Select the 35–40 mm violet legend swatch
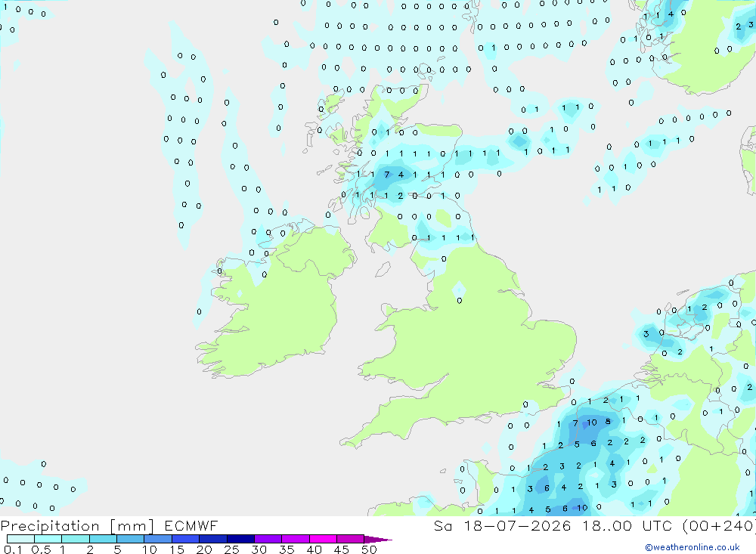Image resolution: width=756 pixels, height=554 pixels. click(296, 539)
